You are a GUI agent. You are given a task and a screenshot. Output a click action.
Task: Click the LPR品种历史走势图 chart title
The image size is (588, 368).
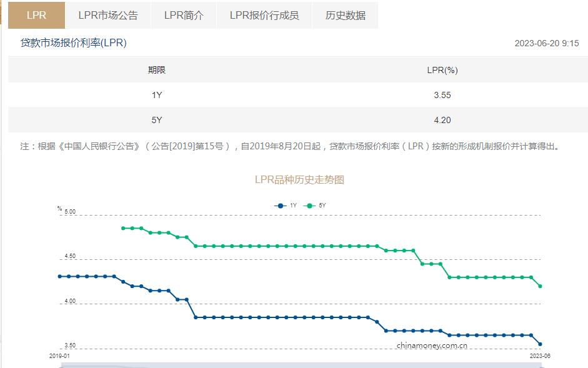[299, 179]
